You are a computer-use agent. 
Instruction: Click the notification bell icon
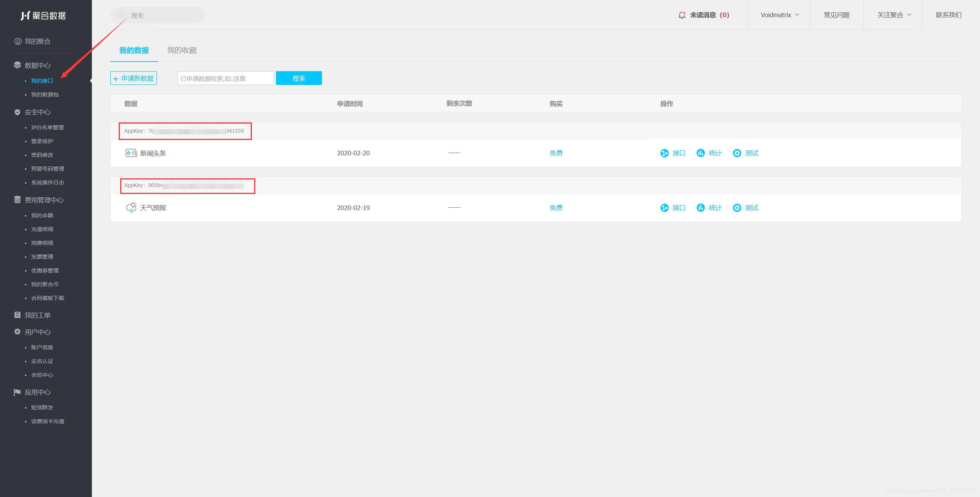[681, 15]
